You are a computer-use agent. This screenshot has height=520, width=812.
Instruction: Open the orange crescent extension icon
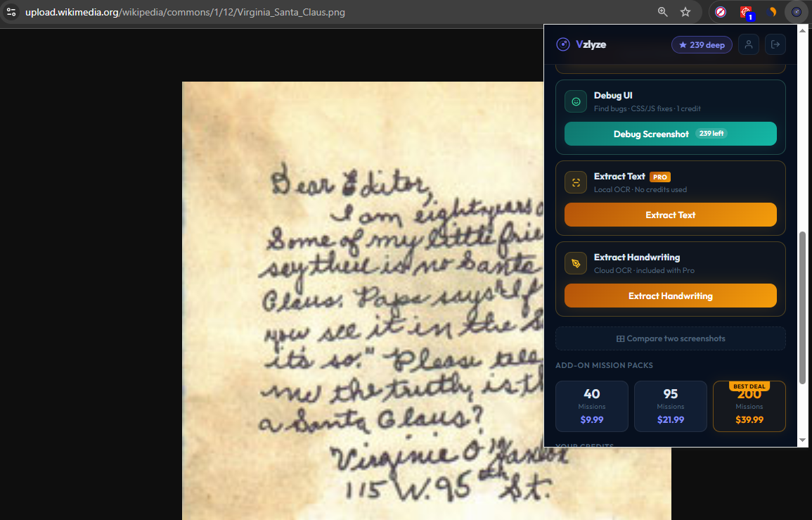point(772,12)
